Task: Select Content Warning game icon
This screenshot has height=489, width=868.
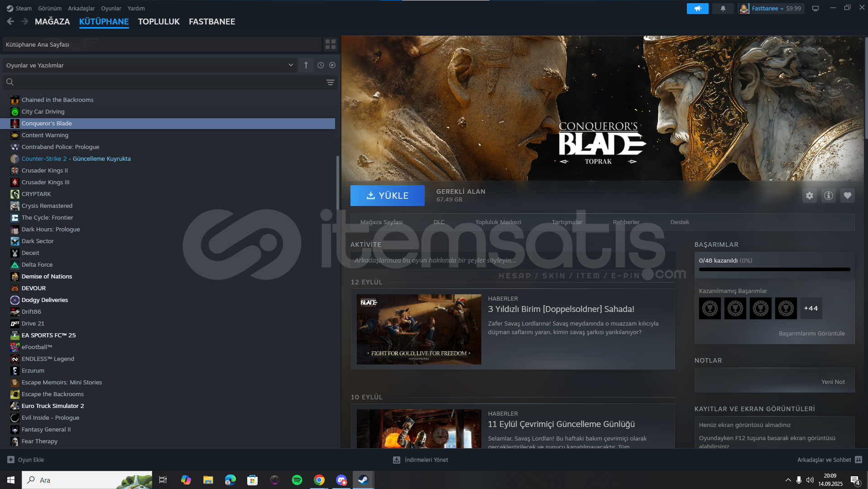Action: [15, 135]
